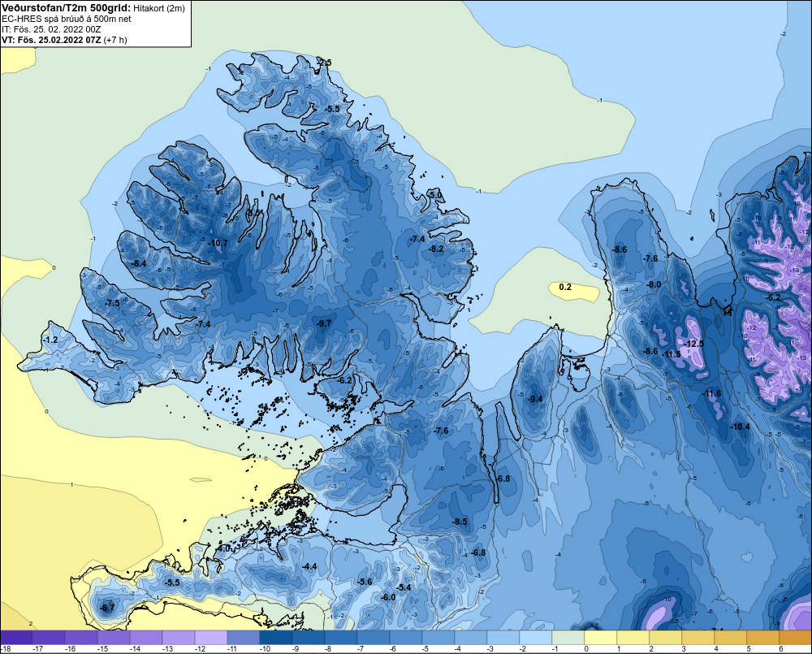812x654 pixels.
Task: Click the legend swatch between -7 and -6
Action: coord(374,638)
